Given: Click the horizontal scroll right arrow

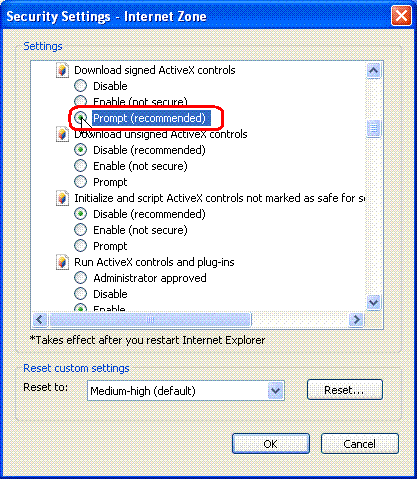Looking at the screenshot, I should (357, 320).
